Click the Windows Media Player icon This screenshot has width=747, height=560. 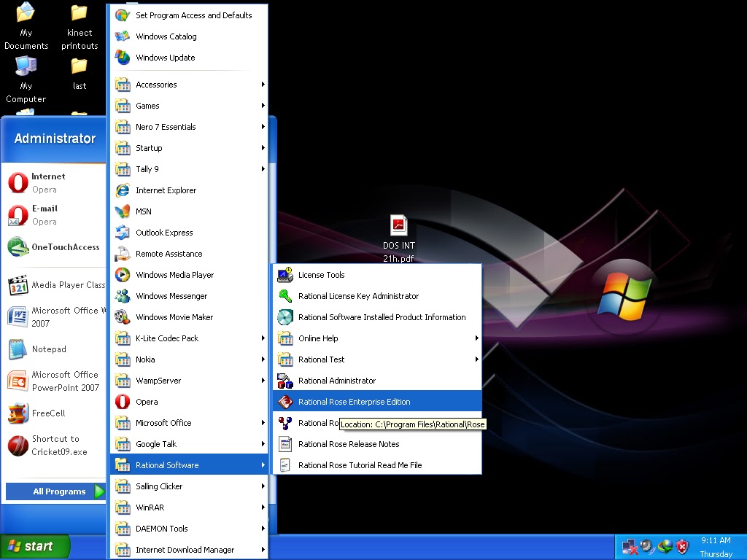pos(123,275)
